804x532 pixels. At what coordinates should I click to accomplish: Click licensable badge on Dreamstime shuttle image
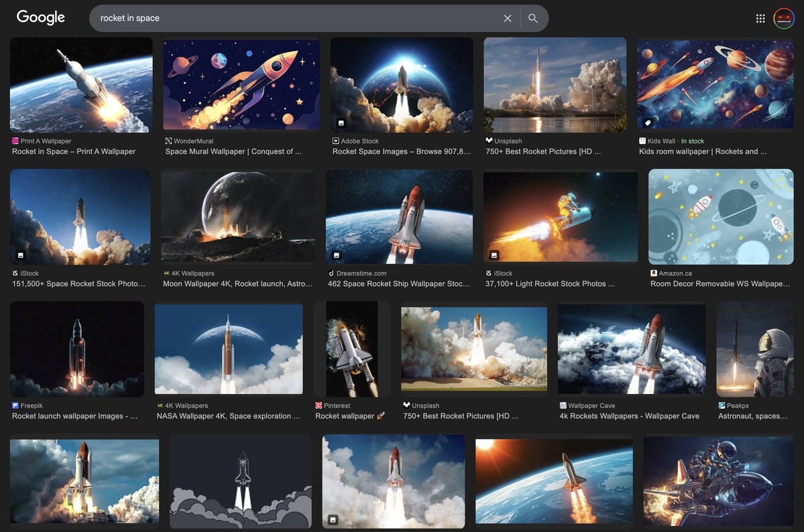coord(337,255)
